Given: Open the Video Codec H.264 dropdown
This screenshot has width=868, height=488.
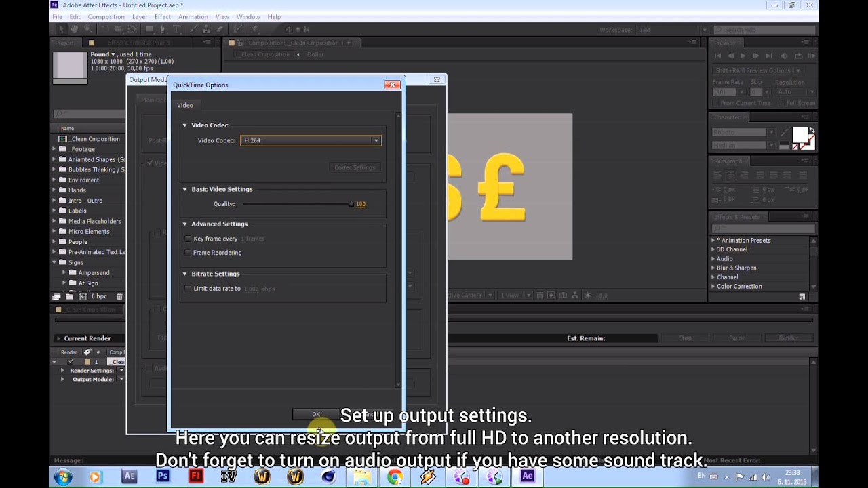Looking at the screenshot, I should click(x=311, y=140).
